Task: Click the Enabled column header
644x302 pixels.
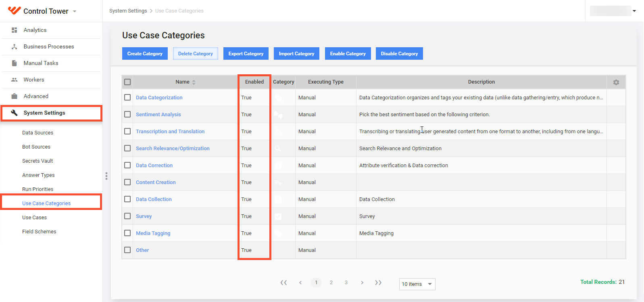Action: [254, 82]
